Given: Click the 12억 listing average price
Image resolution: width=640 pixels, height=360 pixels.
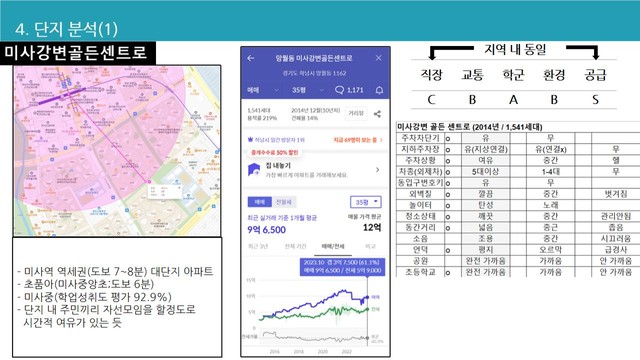Looking at the screenshot, I should point(372,227).
